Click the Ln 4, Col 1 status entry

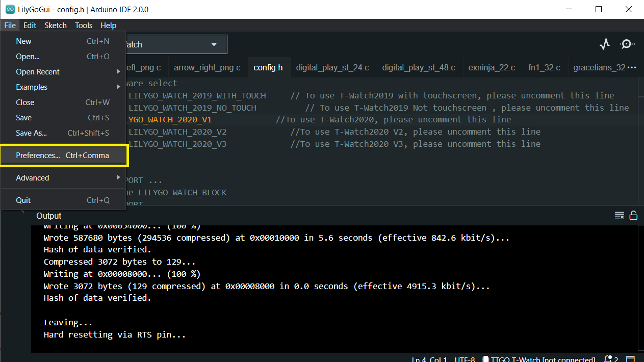click(429, 359)
